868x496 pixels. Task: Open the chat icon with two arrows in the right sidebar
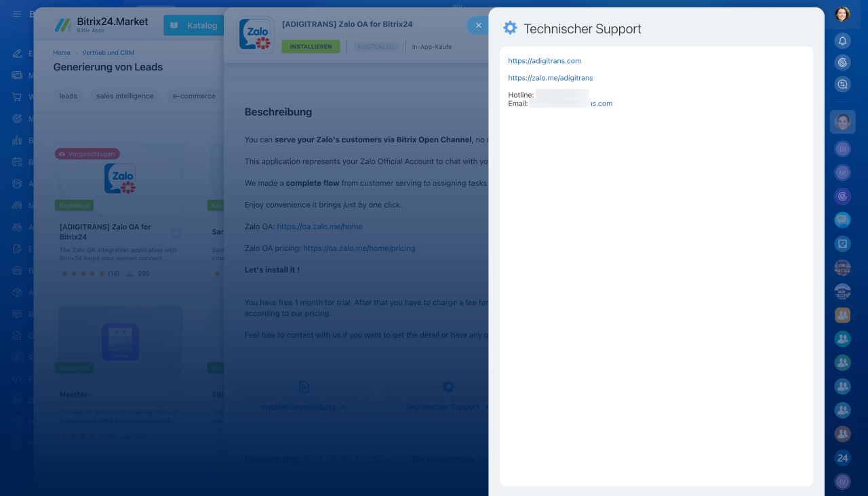click(842, 85)
